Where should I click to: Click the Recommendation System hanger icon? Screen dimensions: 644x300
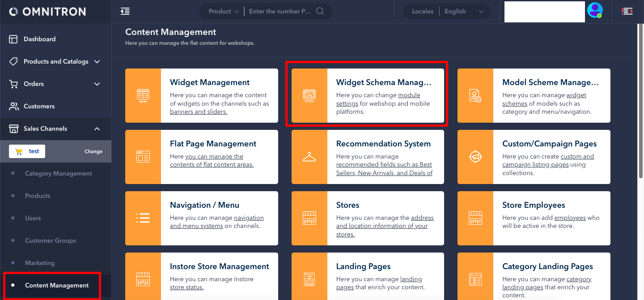point(309,157)
